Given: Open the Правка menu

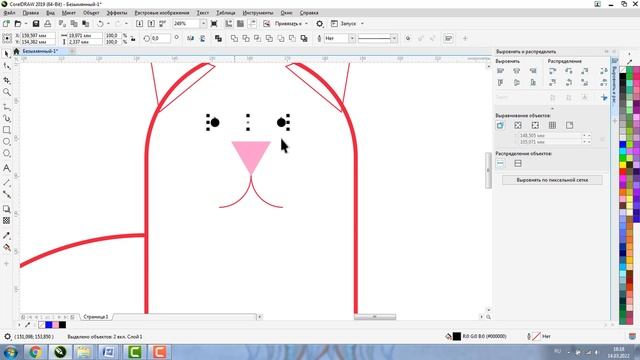Looking at the screenshot, I should pyautogui.click(x=31, y=13).
